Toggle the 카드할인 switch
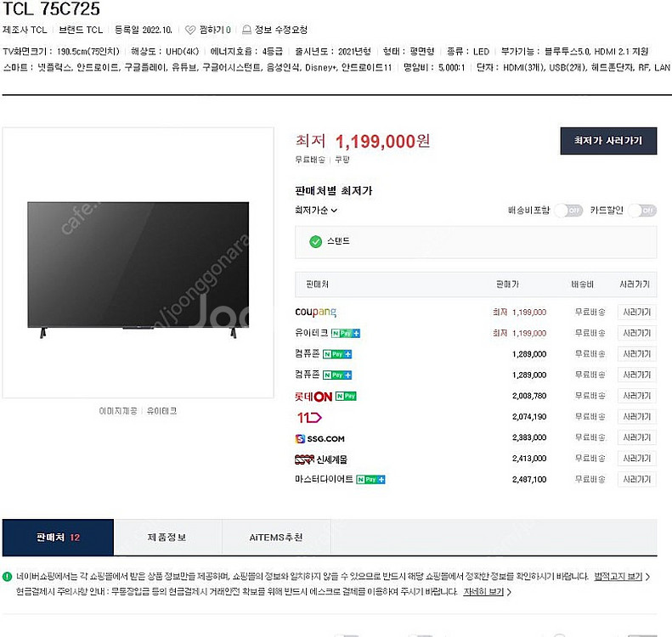The height and width of the screenshot is (637, 672). point(642,211)
